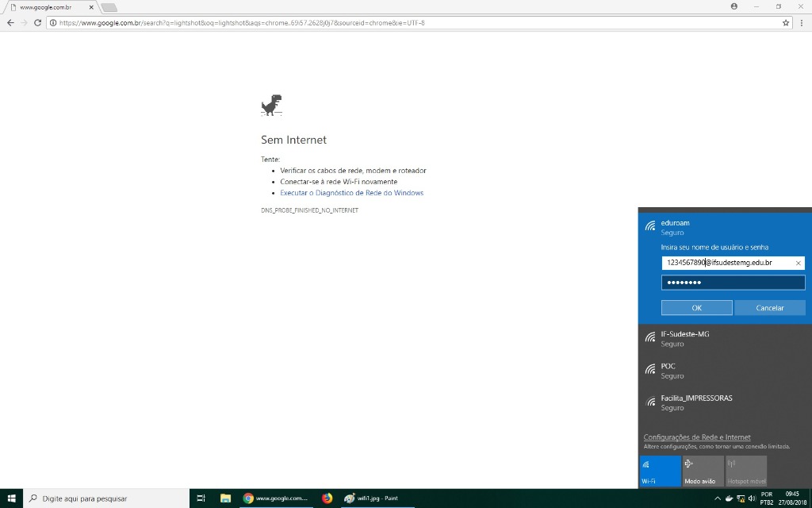Expand the POC network entry
The height and width of the screenshot is (508, 812).
[x=725, y=371]
